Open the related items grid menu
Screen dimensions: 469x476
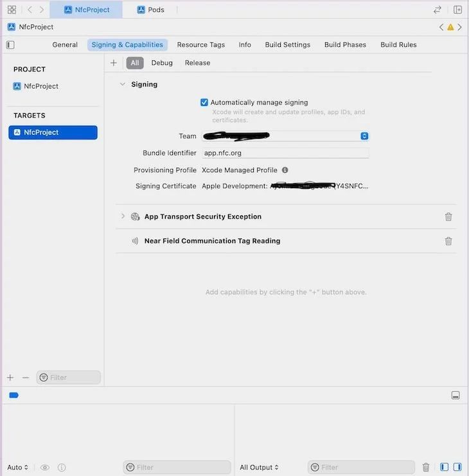pos(12,10)
